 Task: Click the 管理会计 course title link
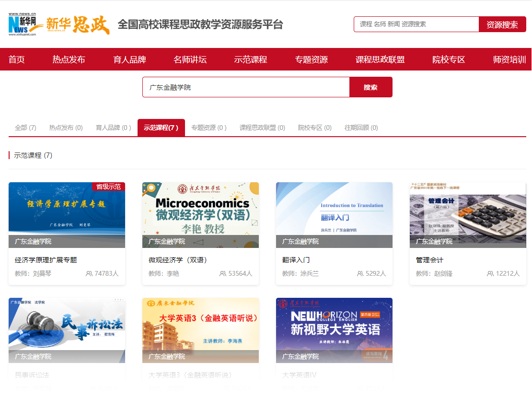429,260
